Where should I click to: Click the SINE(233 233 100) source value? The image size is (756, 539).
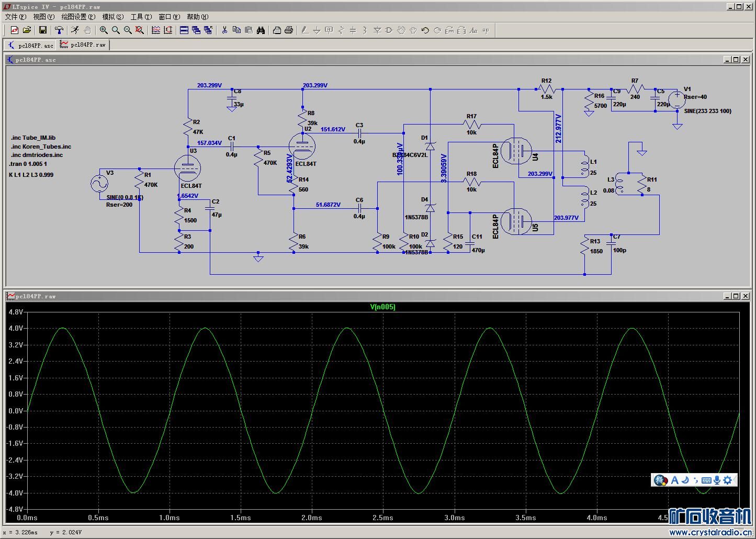(x=708, y=111)
